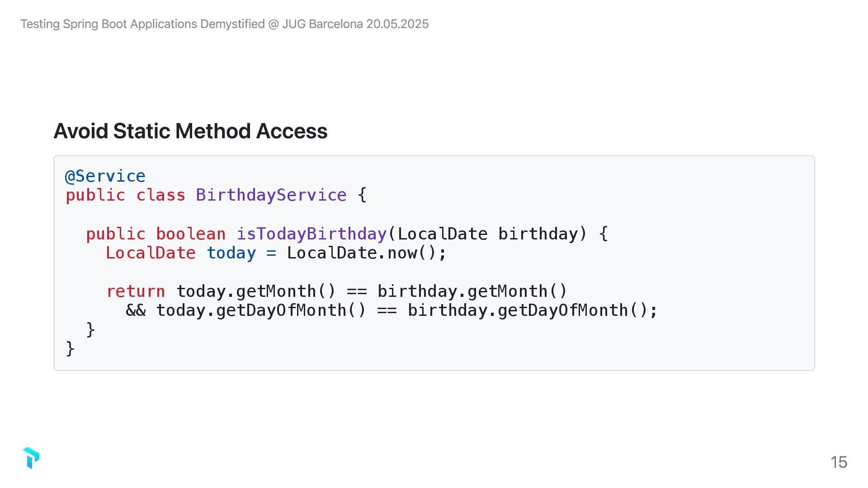The height and width of the screenshot is (488, 868).
Task: Click the BirthdayService class name
Action: [x=271, y=195]
